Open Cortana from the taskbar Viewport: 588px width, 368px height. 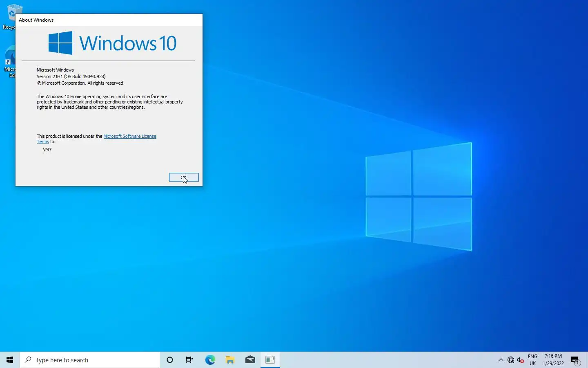tap(170, 360)
